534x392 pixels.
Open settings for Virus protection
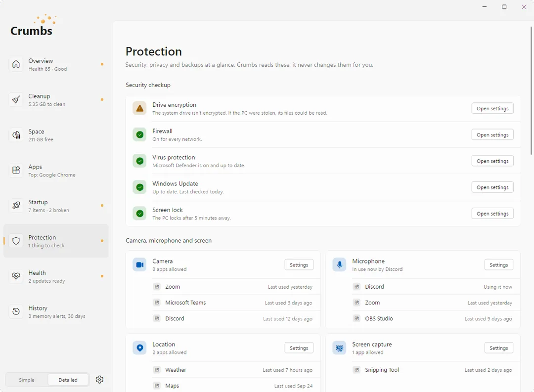click(492, 161)
